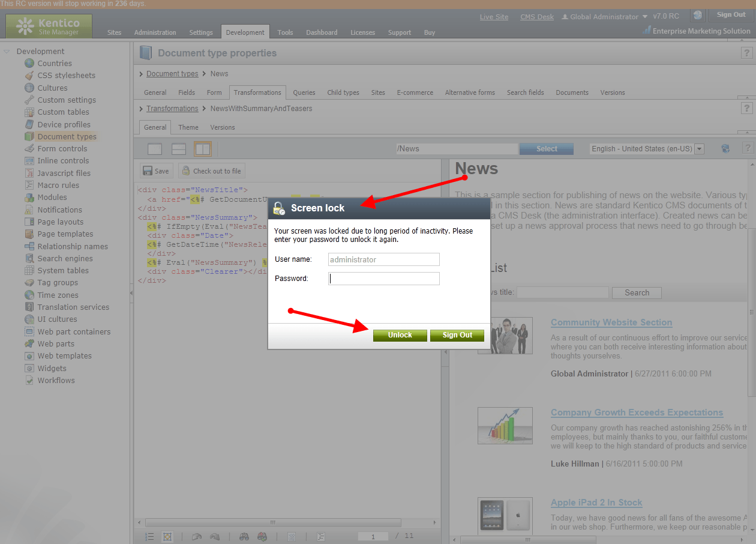The height and width of the screenshot is (544, 756).
Task: Open the Live Site link
Action: coord(494,17)
